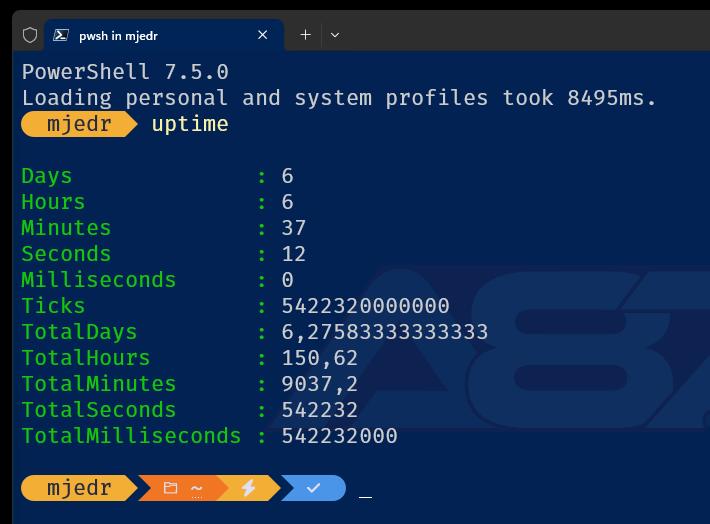Place cursor at the blinking command line cursor
Viewport: 710px width, 524px height.
coord(365,490)
